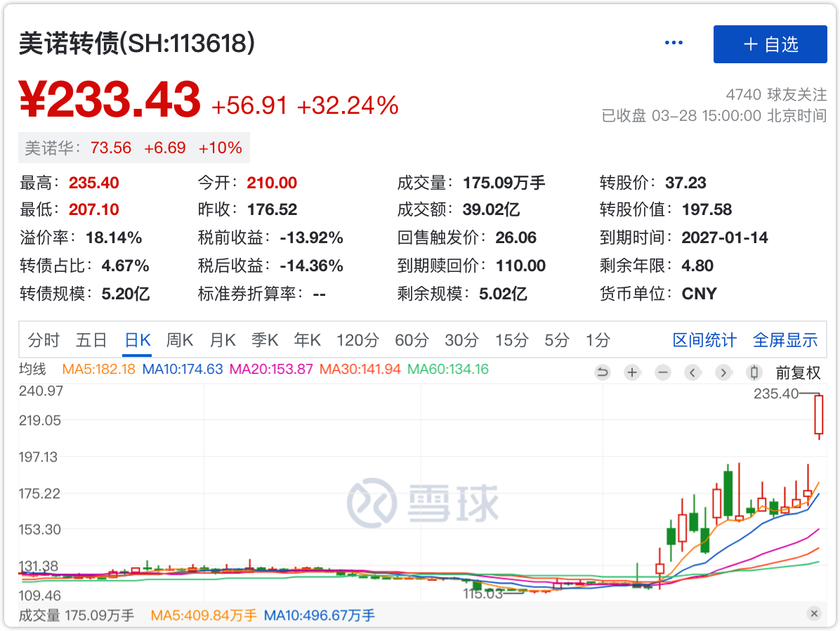Select the 1分 one-minute tab
This screenshot has height=631, width=840.
(x=598, y=341)
